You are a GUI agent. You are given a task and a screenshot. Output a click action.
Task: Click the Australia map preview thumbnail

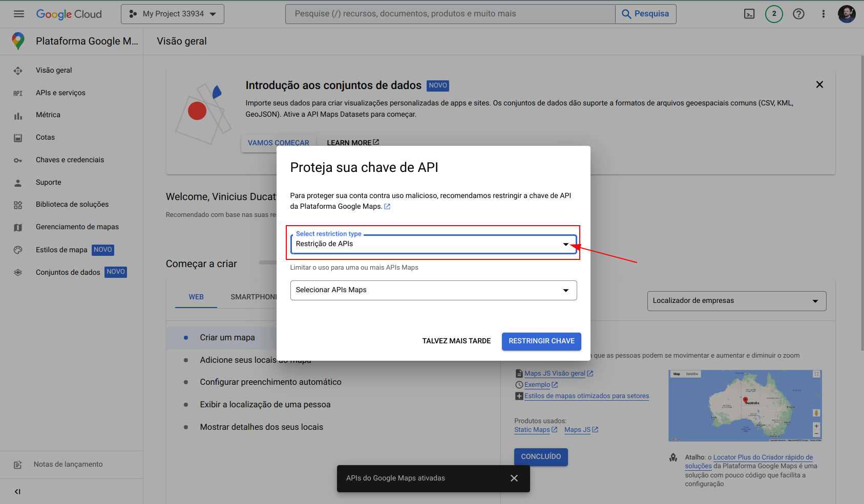tap(745, 406)
